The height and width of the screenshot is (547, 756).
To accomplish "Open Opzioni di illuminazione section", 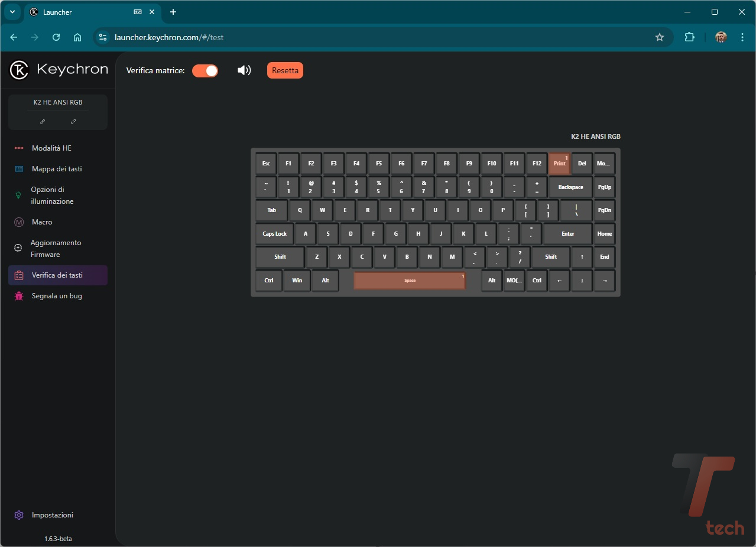I will pos(52,196).
